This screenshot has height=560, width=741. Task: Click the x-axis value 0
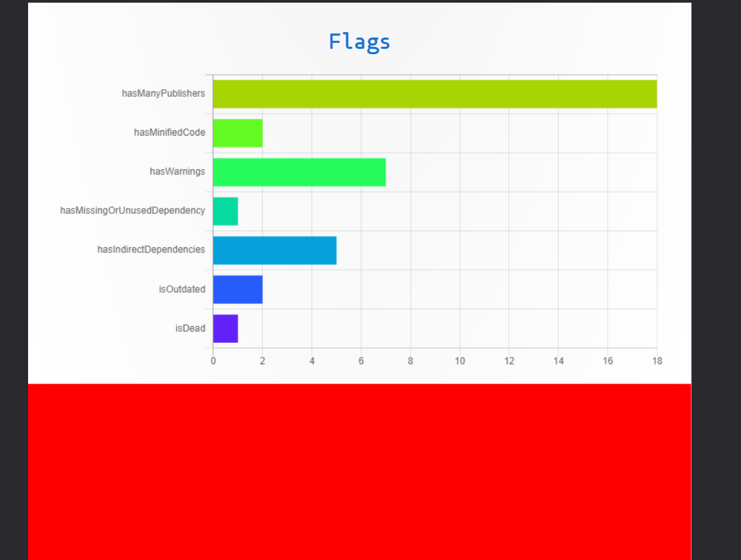coord(213,362)
